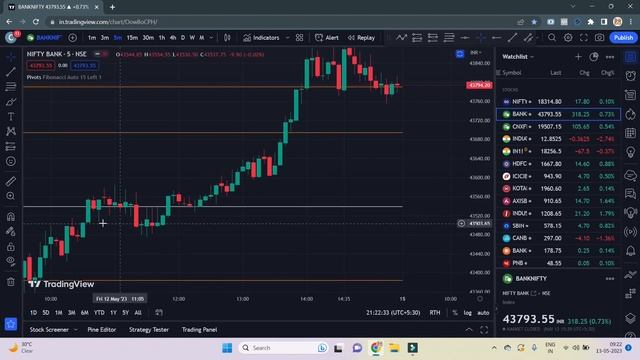Expand favorite indicators dropdown arrow
The image size is (640, 360).
[x=287, y=38]
